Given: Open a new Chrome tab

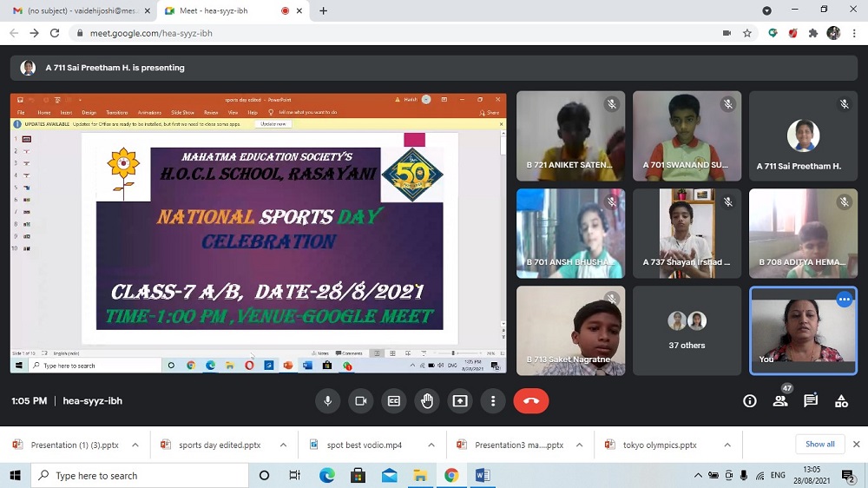Looking at the screenshot, I should [324, 10].
